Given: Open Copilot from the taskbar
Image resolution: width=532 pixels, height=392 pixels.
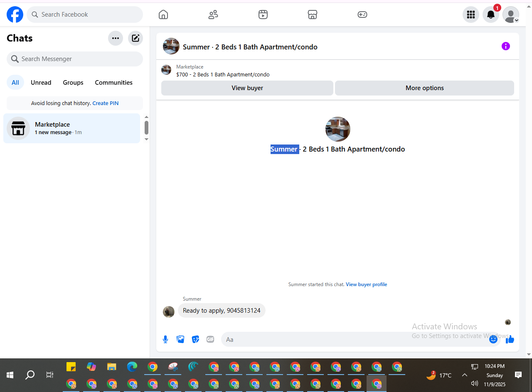Looking at the screenshot, I should [91, 367].
